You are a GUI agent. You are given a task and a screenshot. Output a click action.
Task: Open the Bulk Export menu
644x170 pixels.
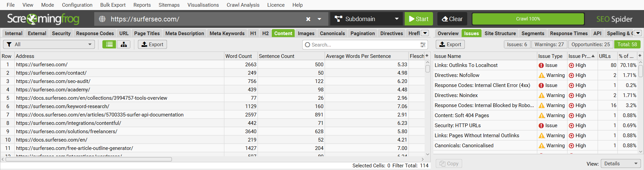[113, 5]
